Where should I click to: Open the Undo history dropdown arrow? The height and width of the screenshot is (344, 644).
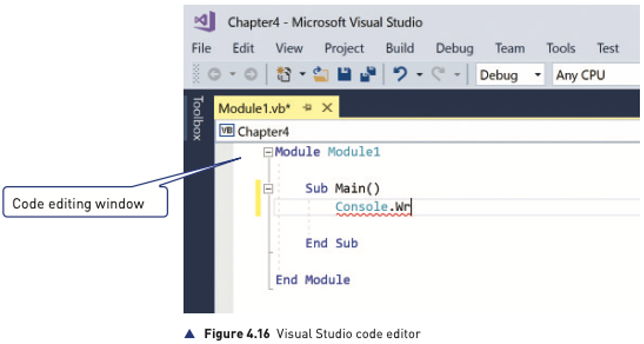point(419,74)
